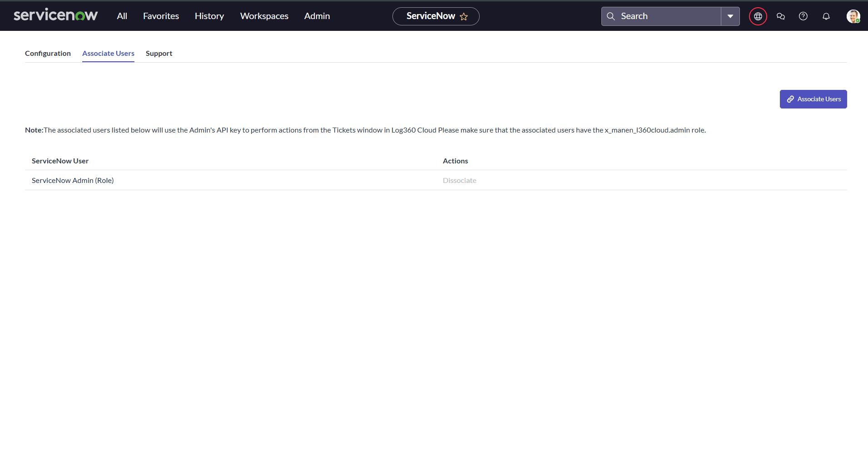Click the blue Associate Users button
This screenshot has height=468, width=868.
coord(813,99)
